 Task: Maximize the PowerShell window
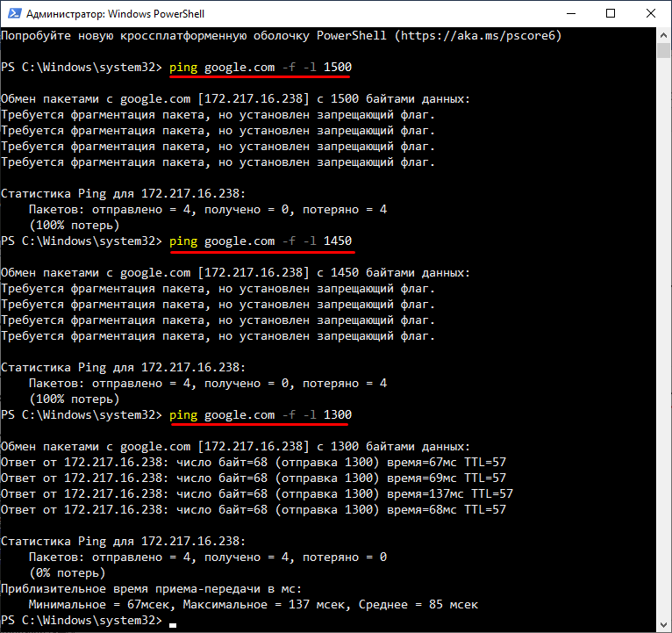pyautogui.click(x=611, y=13)
